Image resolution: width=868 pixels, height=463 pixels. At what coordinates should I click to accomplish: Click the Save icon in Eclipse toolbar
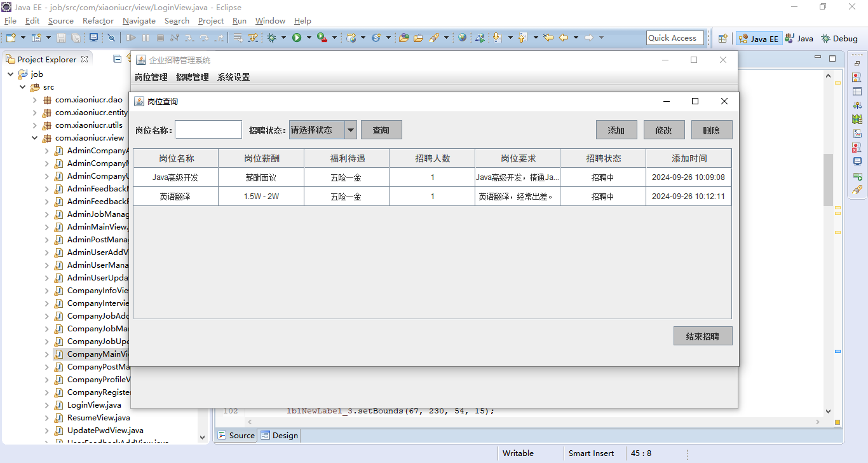pyautogui.click(x=62, y=38)
